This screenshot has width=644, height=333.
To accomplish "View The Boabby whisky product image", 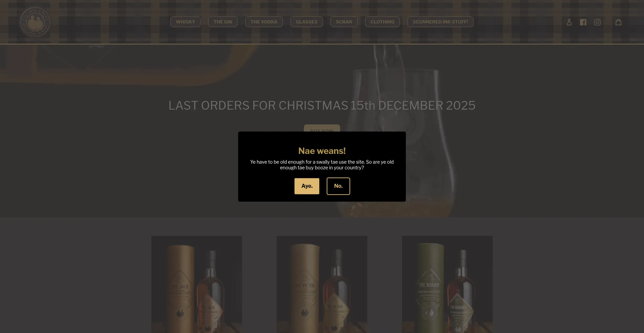I will 447,284.
